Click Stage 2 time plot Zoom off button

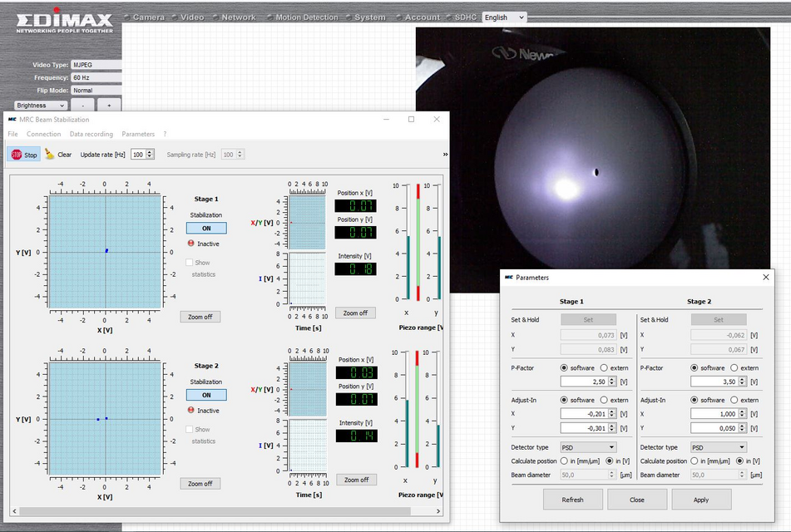(x=357, y=480)
